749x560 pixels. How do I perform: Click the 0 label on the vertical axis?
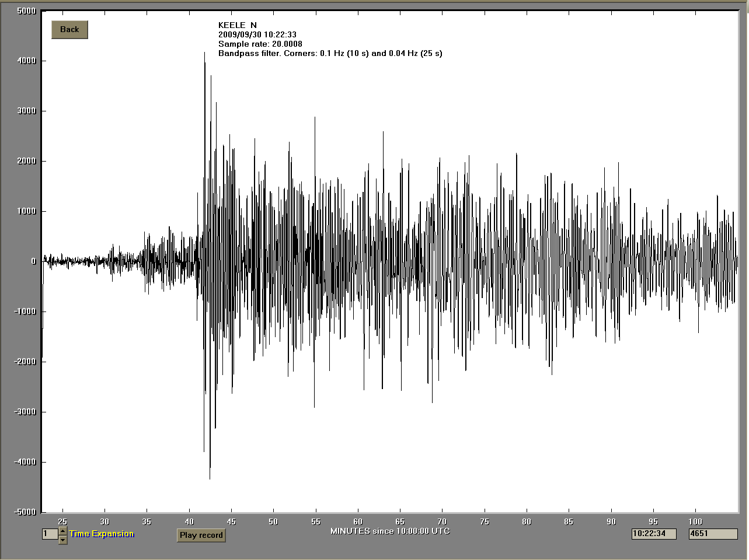33,261
